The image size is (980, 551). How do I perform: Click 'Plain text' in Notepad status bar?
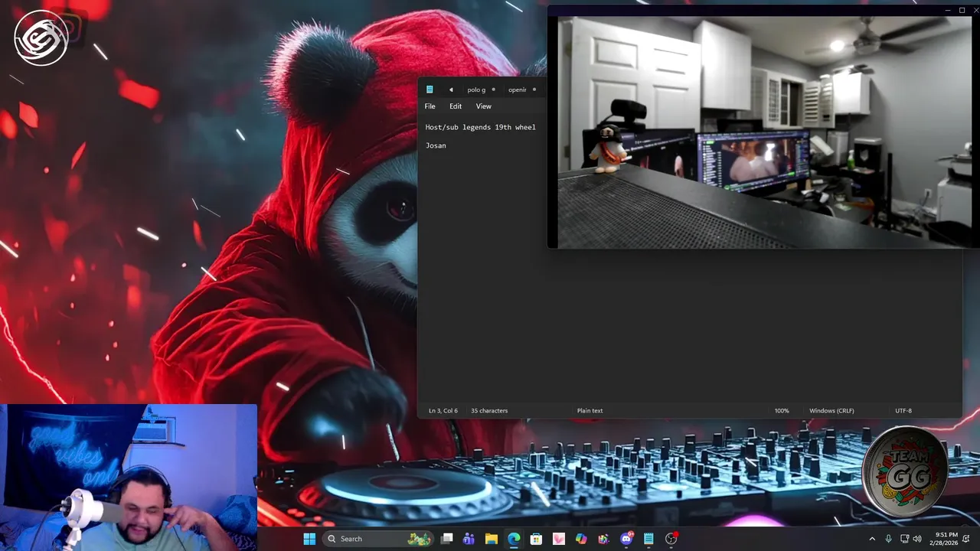[x=590, y=411]
